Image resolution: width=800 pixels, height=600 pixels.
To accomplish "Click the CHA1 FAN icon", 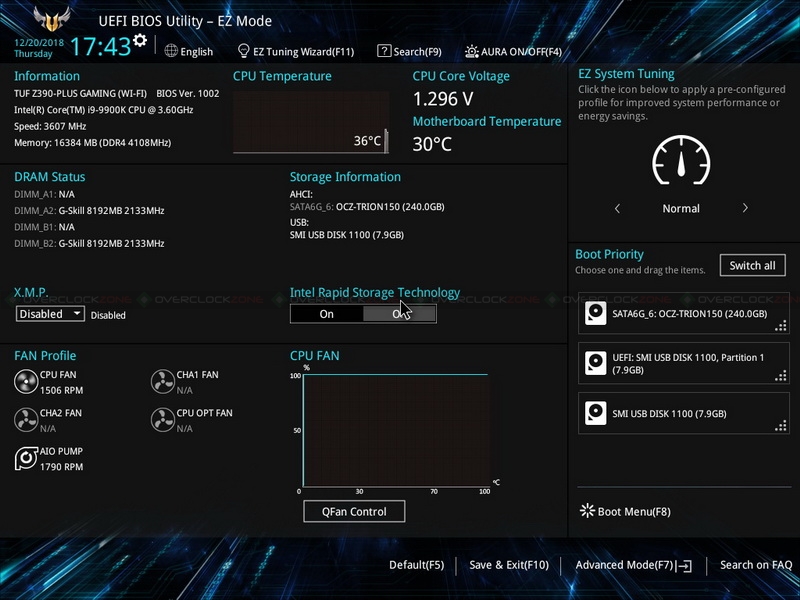I will [163, 382].
